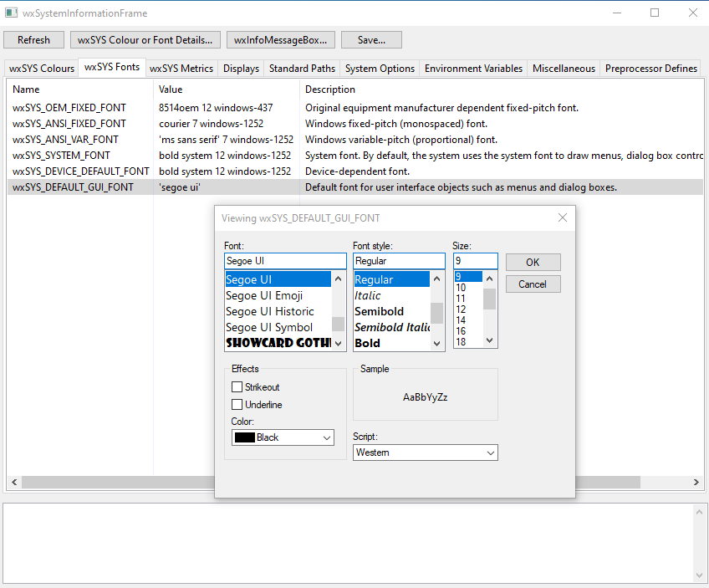Viewport: 709px width, 588px height.
Task: Click the Save... button
Action: click(x=371, y=40)
